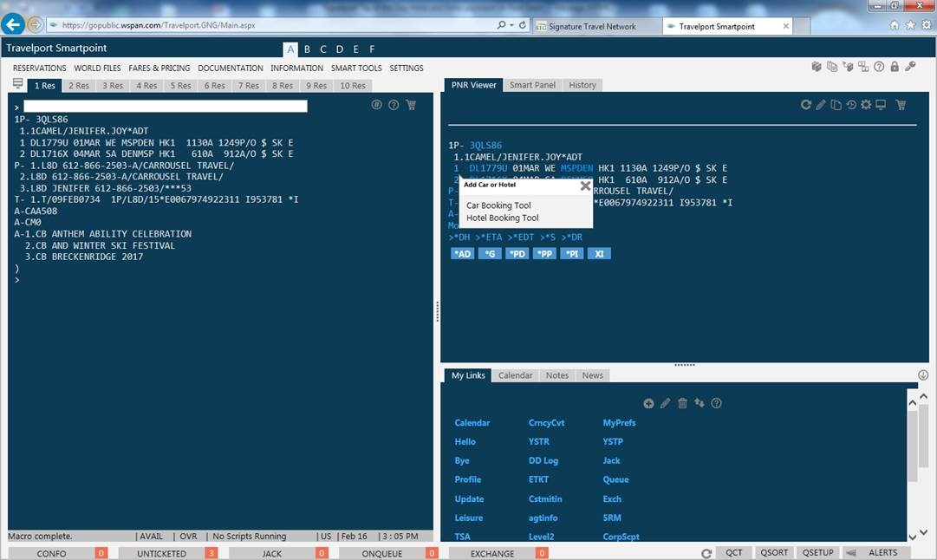Click the pencil edit icon in PNR Viewer

[x=821, y=105]
